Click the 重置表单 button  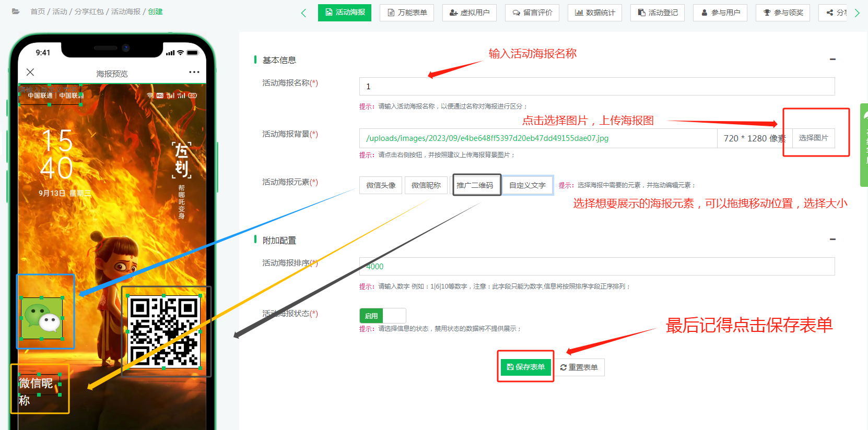pyautogui.click(x=579, y=367)
